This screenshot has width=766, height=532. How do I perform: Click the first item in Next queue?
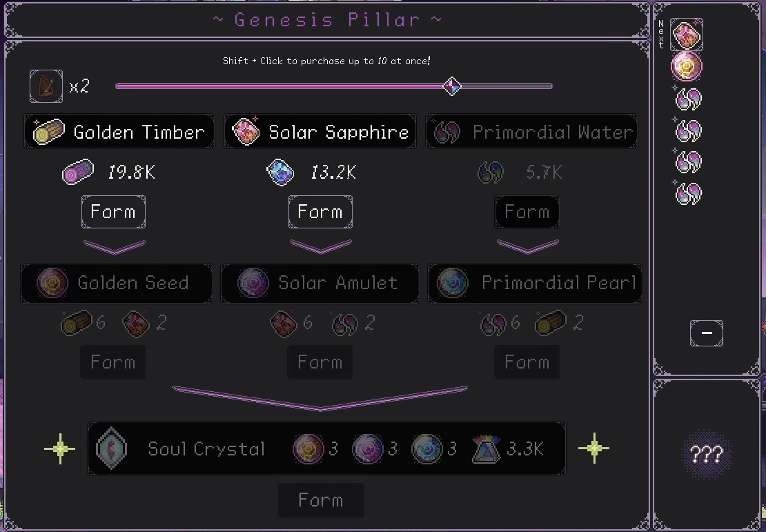[687, 35]
